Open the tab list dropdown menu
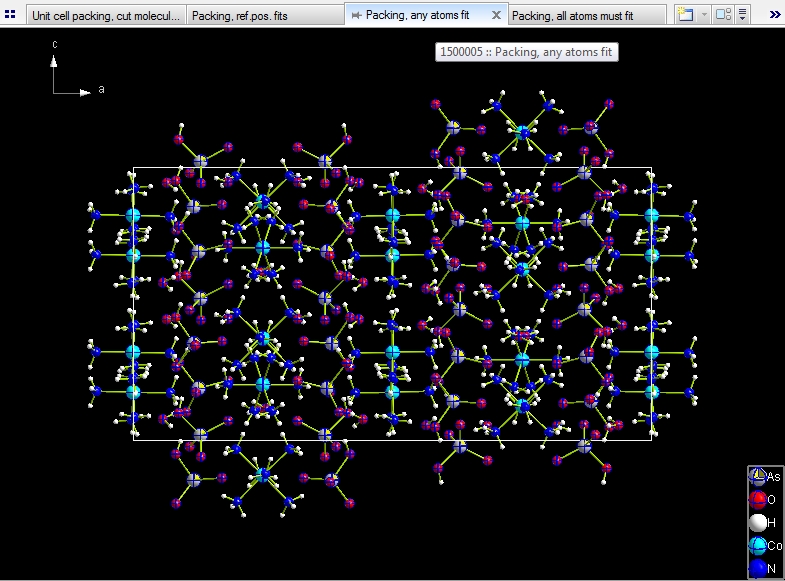Screen dimensions: 785x581 pyautogui.click(x=743, y=15)
